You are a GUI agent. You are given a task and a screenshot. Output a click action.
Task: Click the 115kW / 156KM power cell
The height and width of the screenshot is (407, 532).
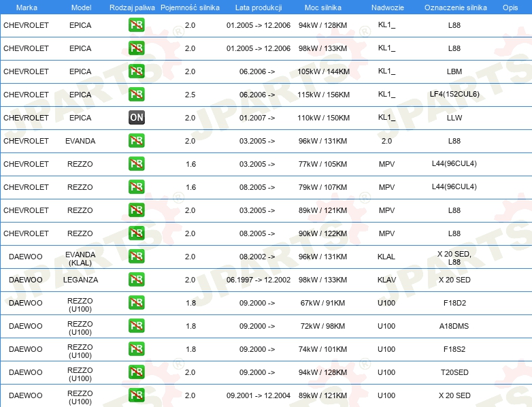(323, 95)
